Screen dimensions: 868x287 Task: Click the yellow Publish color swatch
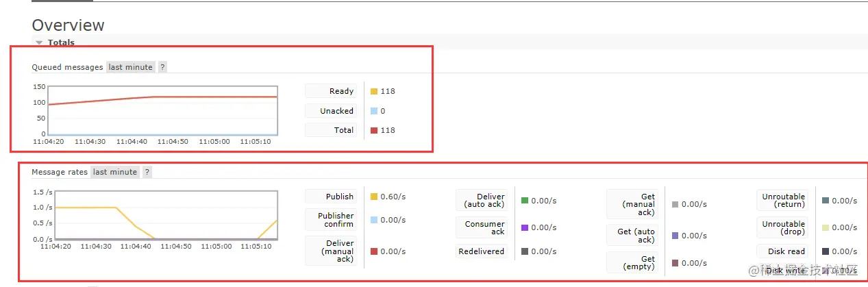click(x=374, y=197)
